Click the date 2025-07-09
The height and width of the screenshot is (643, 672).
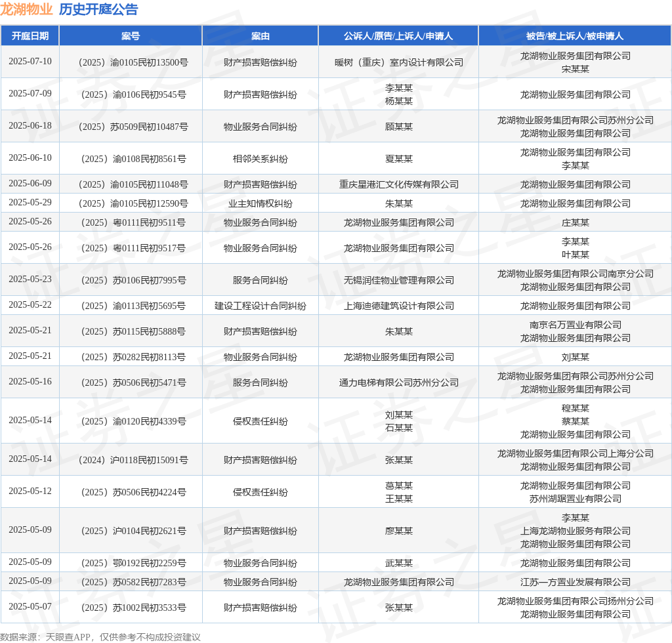pos(30,93)
